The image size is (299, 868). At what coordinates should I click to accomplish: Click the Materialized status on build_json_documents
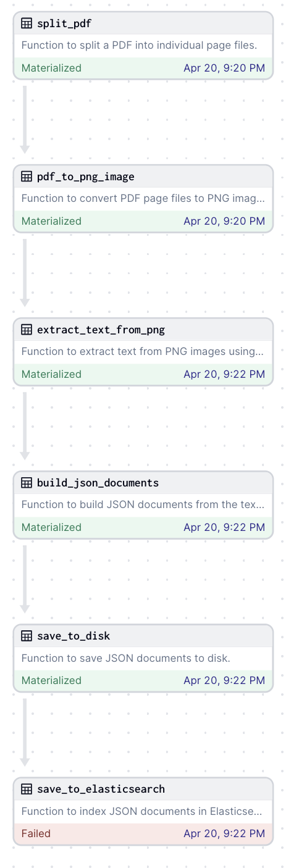click(51, 527)
